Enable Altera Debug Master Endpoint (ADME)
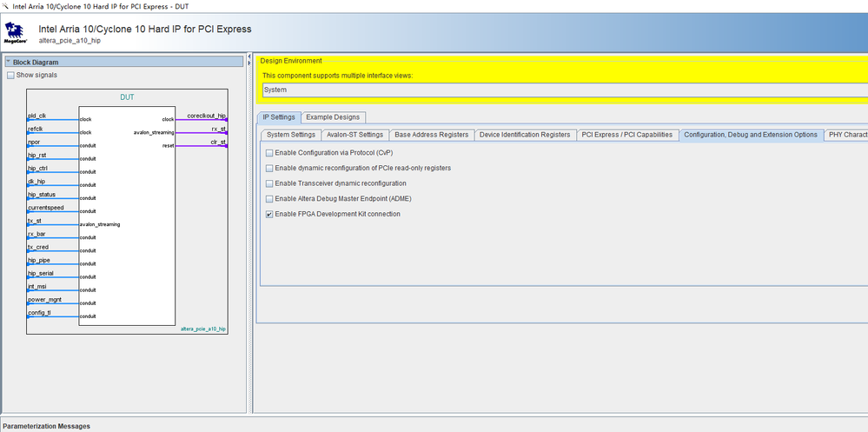This screenshot has height=432, width=868. tap(269, 199)
